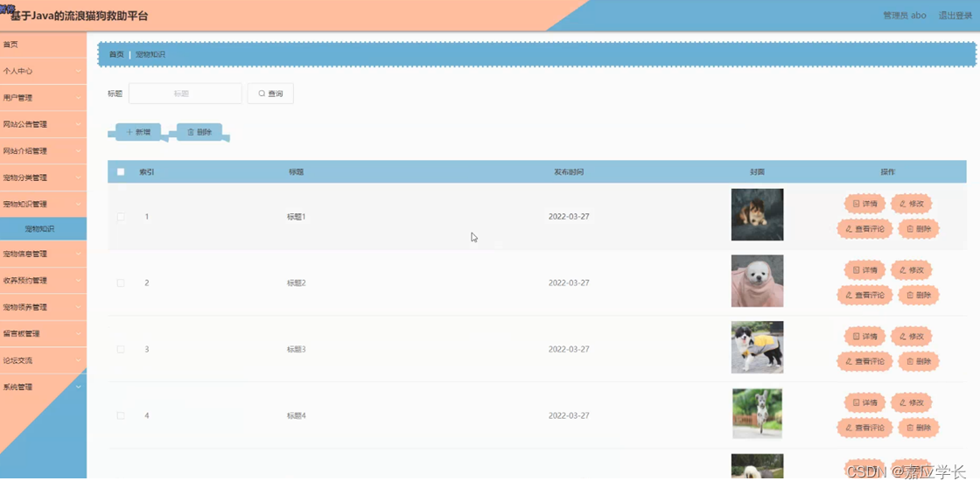Click 修改 pencil edit for 标题3 row
The height and width of the screenshot is (488, 980).
(x=911, y=336)
